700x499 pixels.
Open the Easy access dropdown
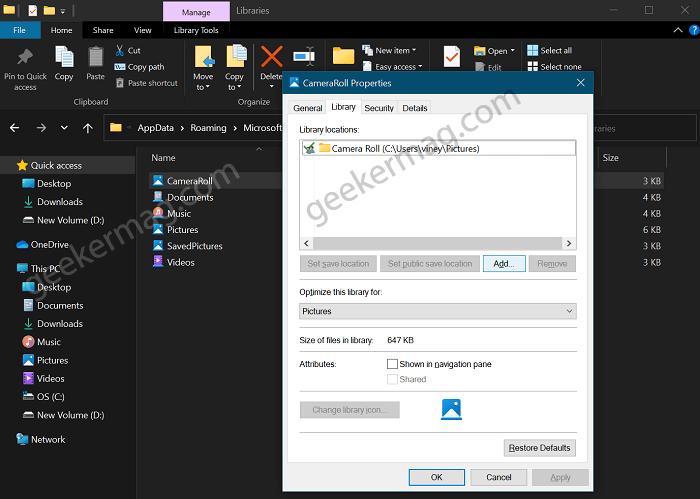[392, 67]
